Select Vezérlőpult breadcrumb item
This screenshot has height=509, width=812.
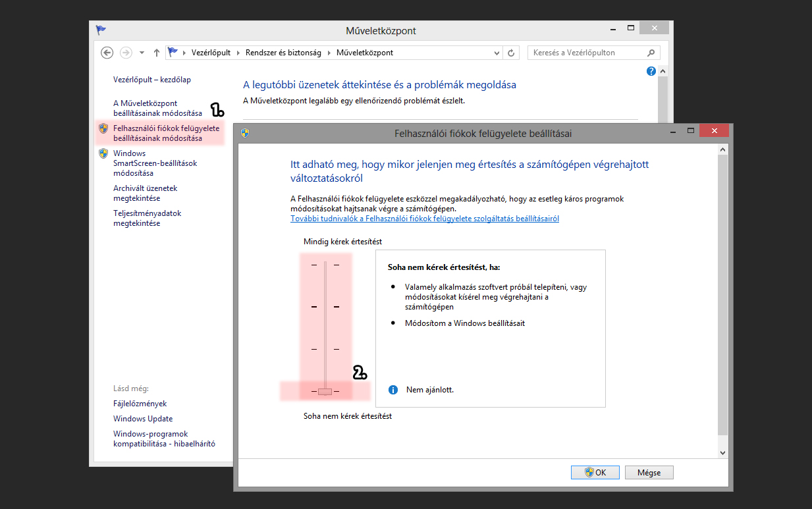(211, 53)
